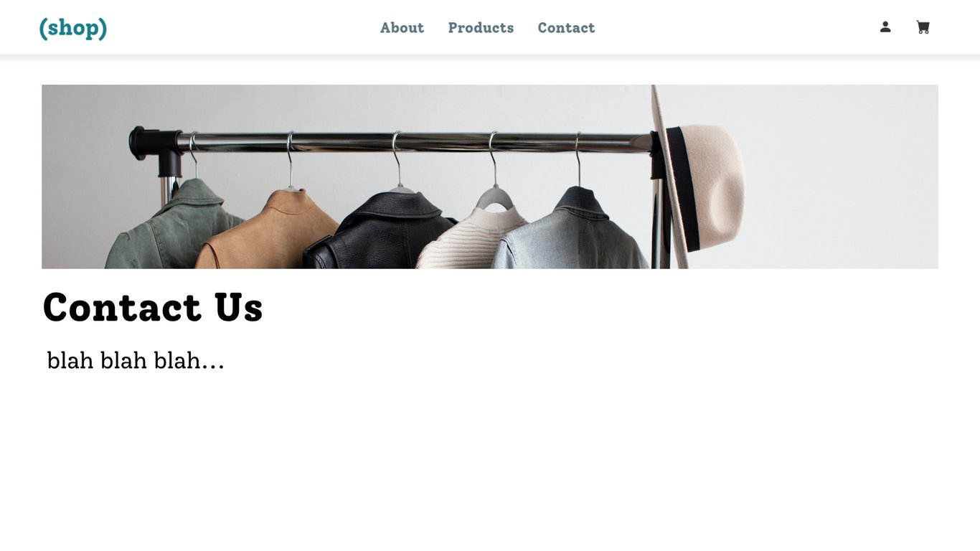Click the black band on the hat

pos(685,188)
